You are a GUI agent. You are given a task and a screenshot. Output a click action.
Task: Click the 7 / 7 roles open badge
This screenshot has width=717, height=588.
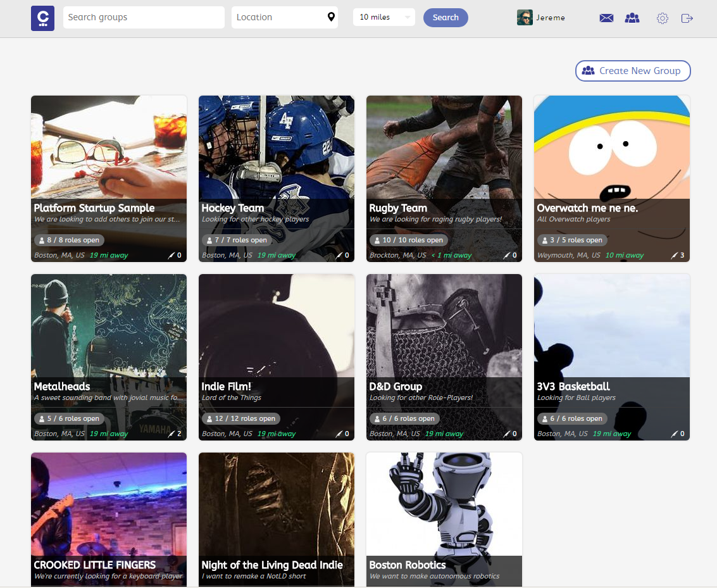[x=237, y=240]
